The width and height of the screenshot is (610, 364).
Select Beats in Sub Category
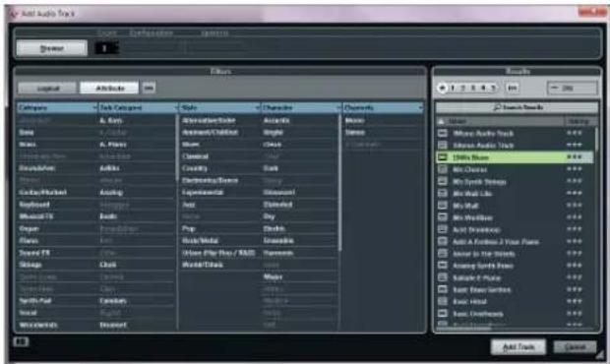coord(108,216)
